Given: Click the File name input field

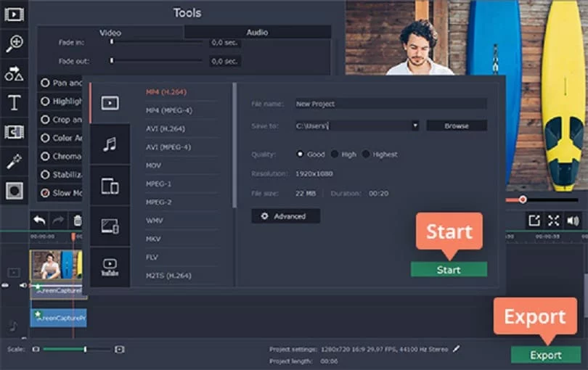Looking at the screenshot, I should click(x=391, y=104).
